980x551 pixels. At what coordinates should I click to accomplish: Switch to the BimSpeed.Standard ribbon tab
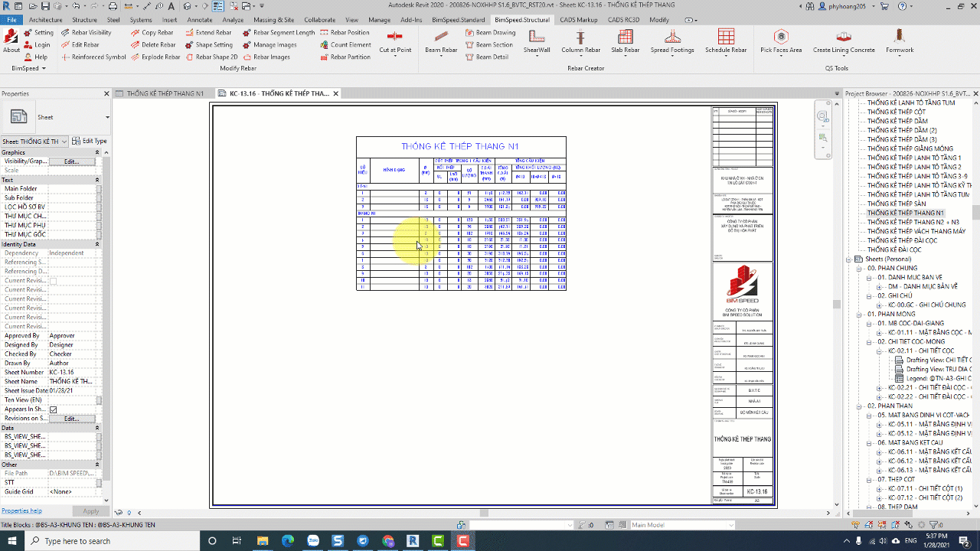click(x=458, y=20)
